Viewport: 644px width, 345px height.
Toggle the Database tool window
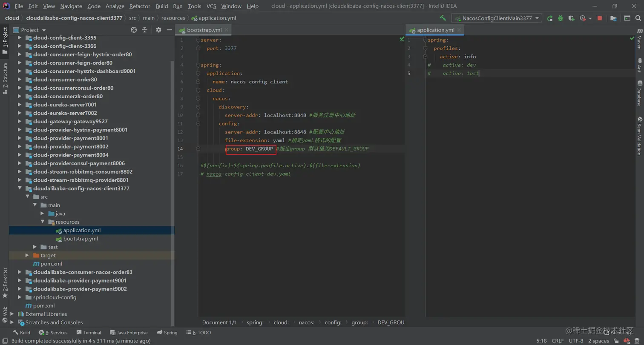(639, 93)
